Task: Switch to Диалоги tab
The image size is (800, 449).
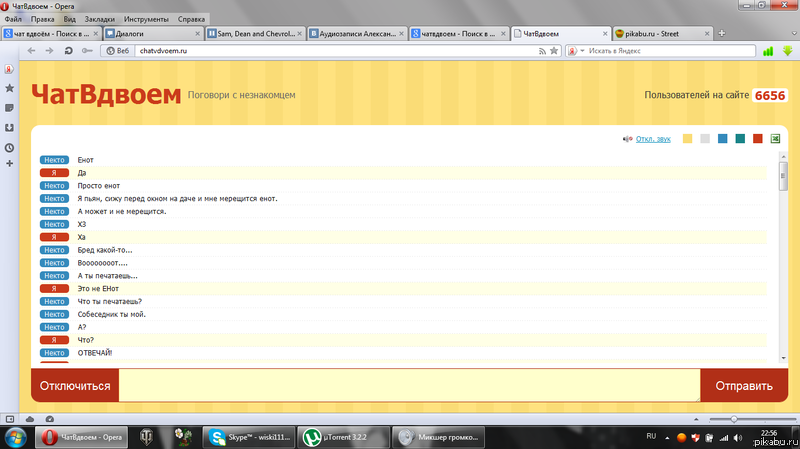Action: (153, 34)
